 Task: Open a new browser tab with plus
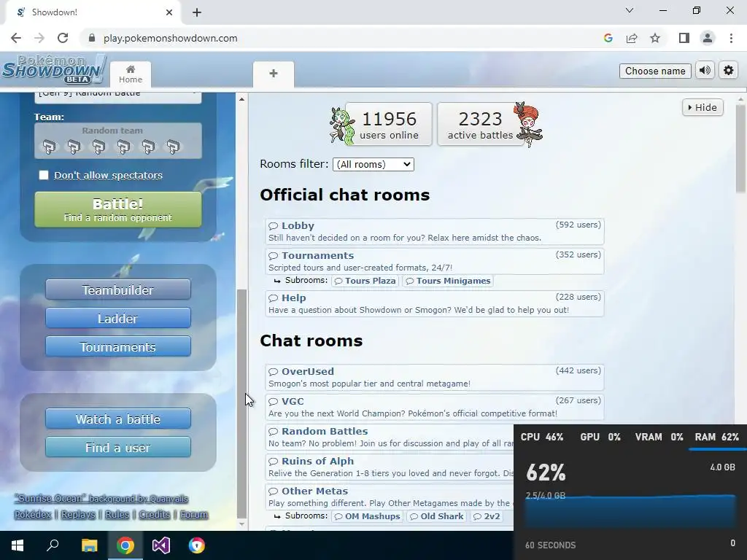coord(197,12)
